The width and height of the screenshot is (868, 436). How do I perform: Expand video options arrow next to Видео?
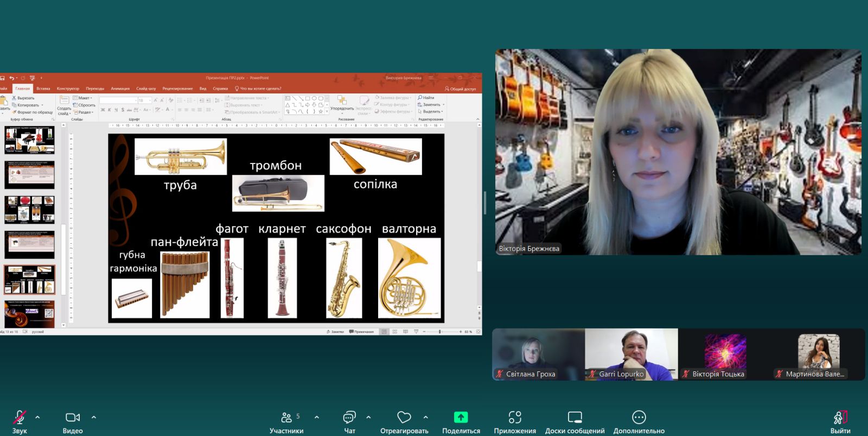pyautogui.click(x=94, y=417)
